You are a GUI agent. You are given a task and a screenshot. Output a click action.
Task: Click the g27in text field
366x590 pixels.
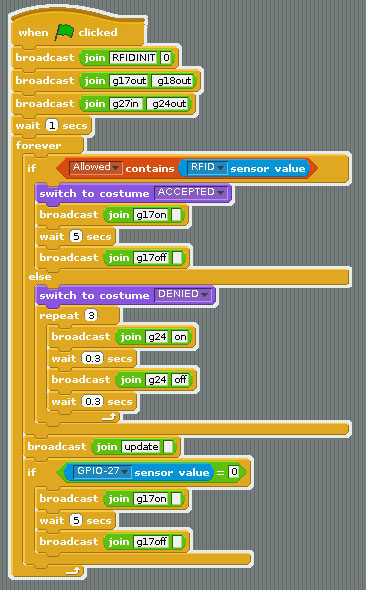126,103
